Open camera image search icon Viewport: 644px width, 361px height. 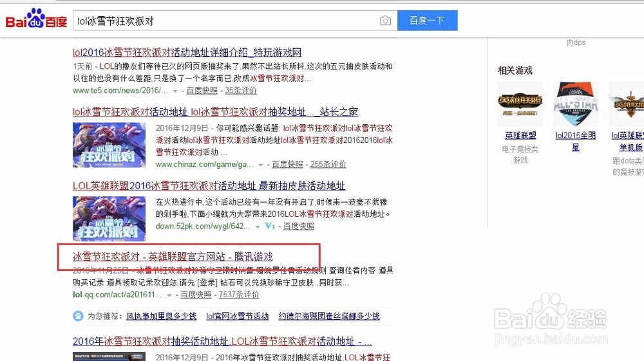(x=385, y=21)
